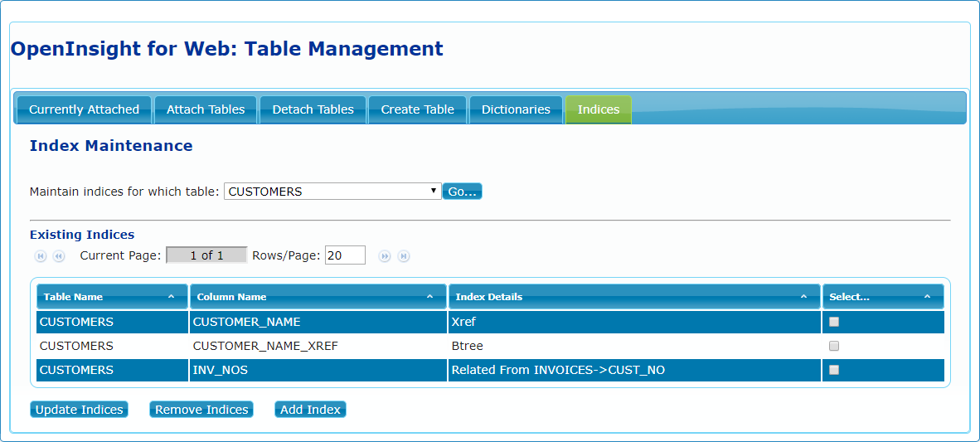Select the INV_NOS column cell

(318, 370)
